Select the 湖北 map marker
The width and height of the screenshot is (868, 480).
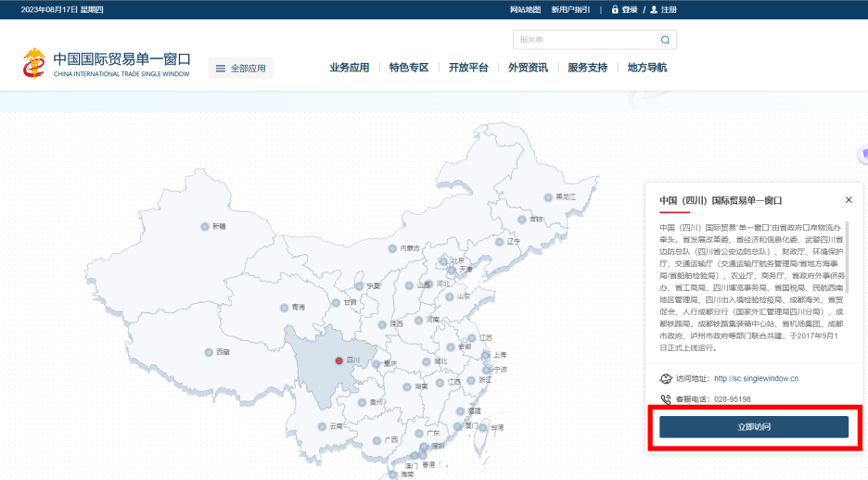pos(427,361)
